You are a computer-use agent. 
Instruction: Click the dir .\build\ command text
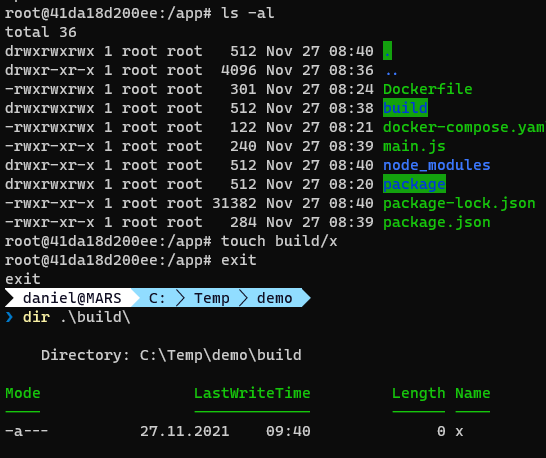point(77,317)
